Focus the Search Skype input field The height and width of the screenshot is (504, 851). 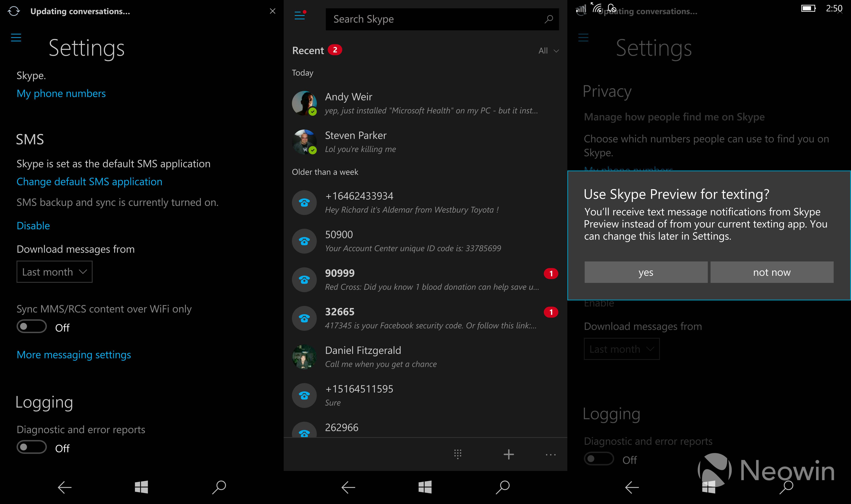[x=442, y=19]
